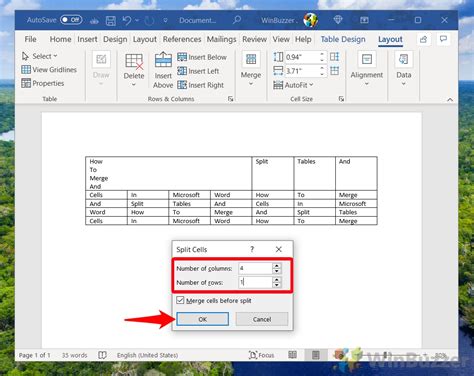Open the Design tab
The height and width of the screenshot is (376, 474).
[x=115, y=39]
